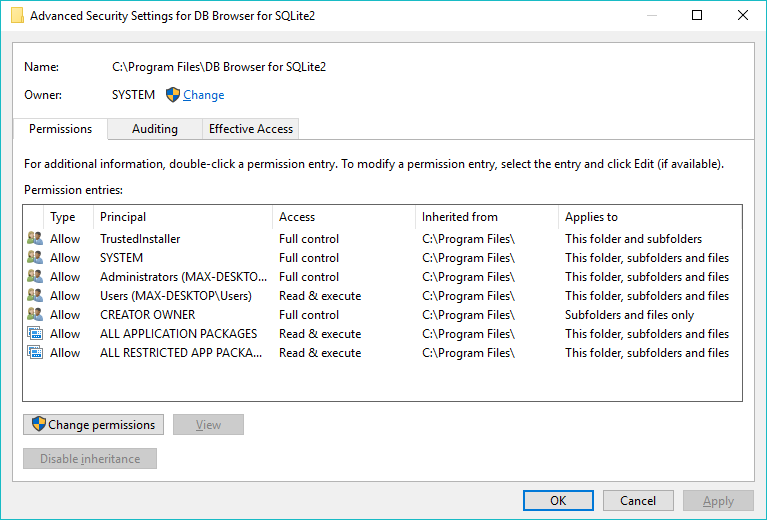Click 'C:\Program Files\' in ALL APPLICATION PACKAGES row

tap(468, 334)
